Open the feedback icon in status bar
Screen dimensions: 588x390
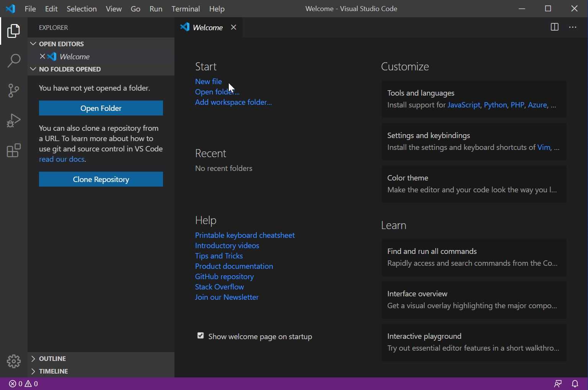(x=558, y=383)
